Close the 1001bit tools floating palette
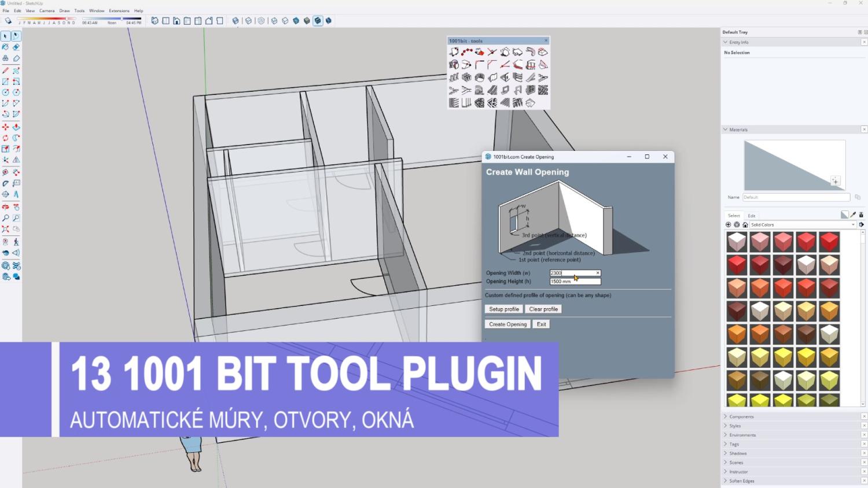The height and width of the screenshot is (488, 868). point(546,40)
